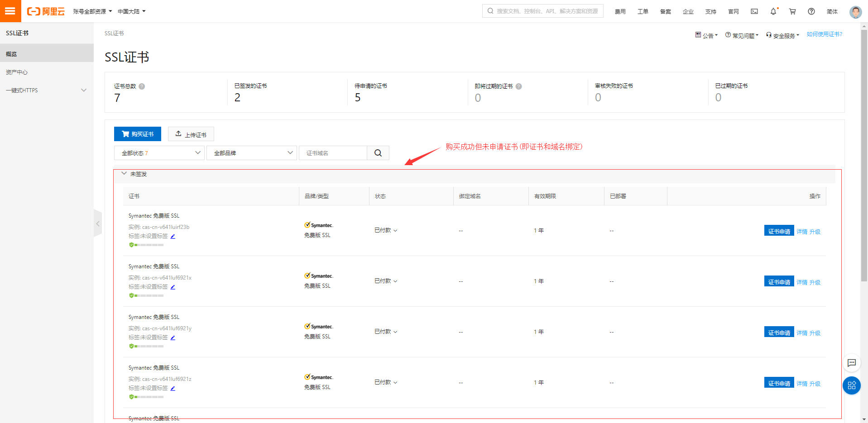Open the 常见问题 dropdown
Image resolution: width=868 pixels, height=423 pixels.
pyautogui.click(x=742, y=35)
